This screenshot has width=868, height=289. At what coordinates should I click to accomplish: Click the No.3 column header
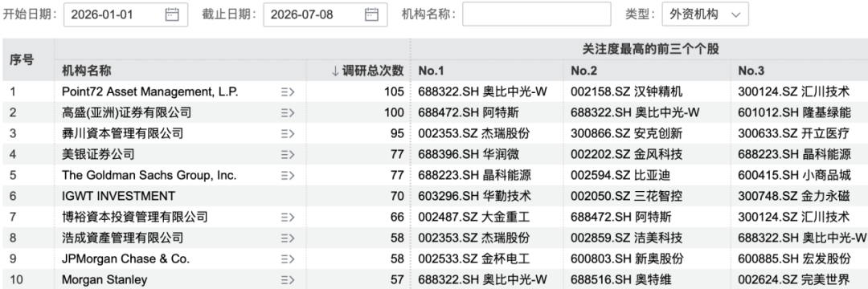click(751, 71)
